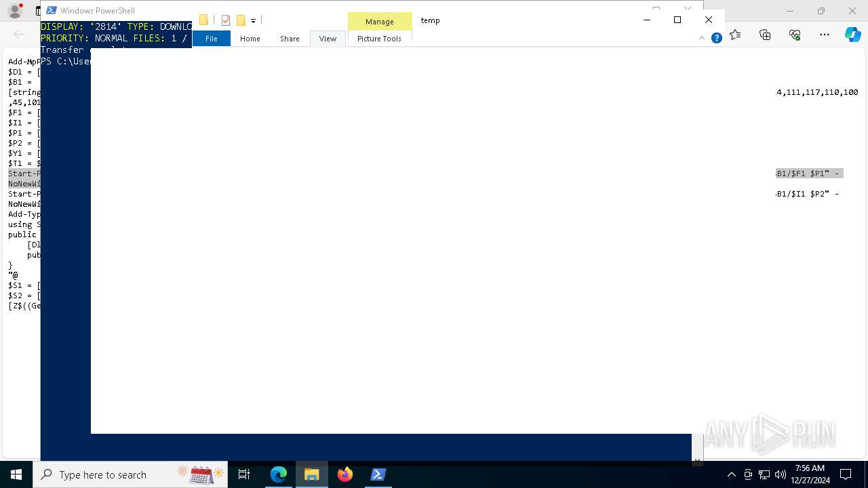Close the temp Explorer window
This screenshot has height=488, width=868.
[x=709, y=20]
